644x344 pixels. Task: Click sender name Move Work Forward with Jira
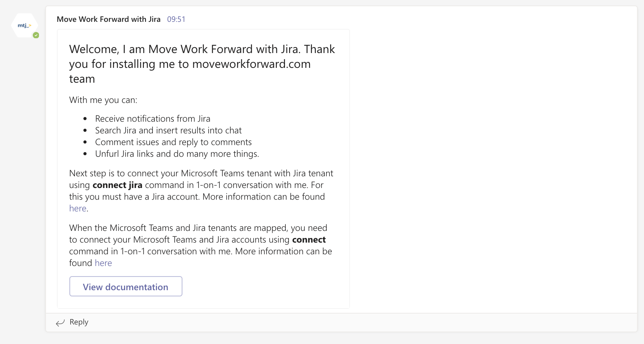[x=108, y=20]
